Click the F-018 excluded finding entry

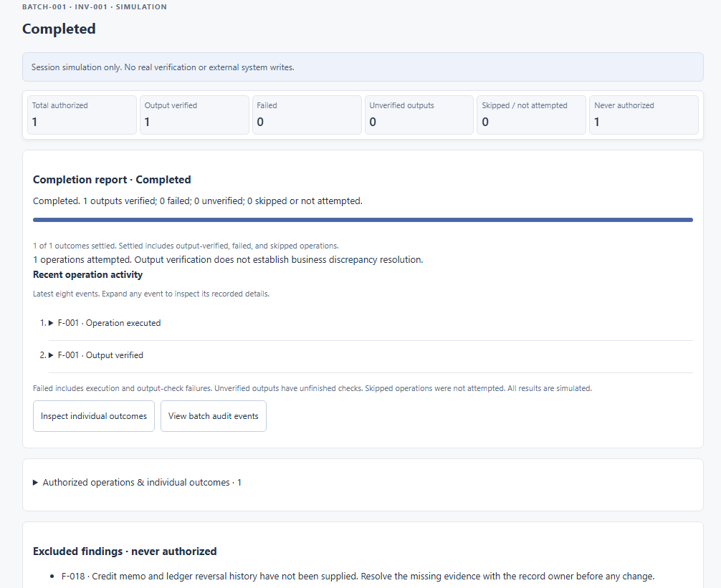[x=358, y=576]
